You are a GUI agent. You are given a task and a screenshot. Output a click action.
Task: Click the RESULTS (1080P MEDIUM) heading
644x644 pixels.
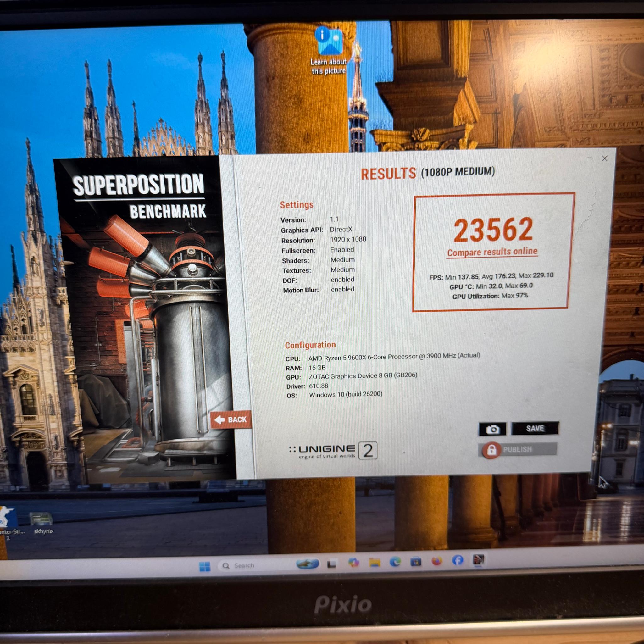click(x=428, y=173)
